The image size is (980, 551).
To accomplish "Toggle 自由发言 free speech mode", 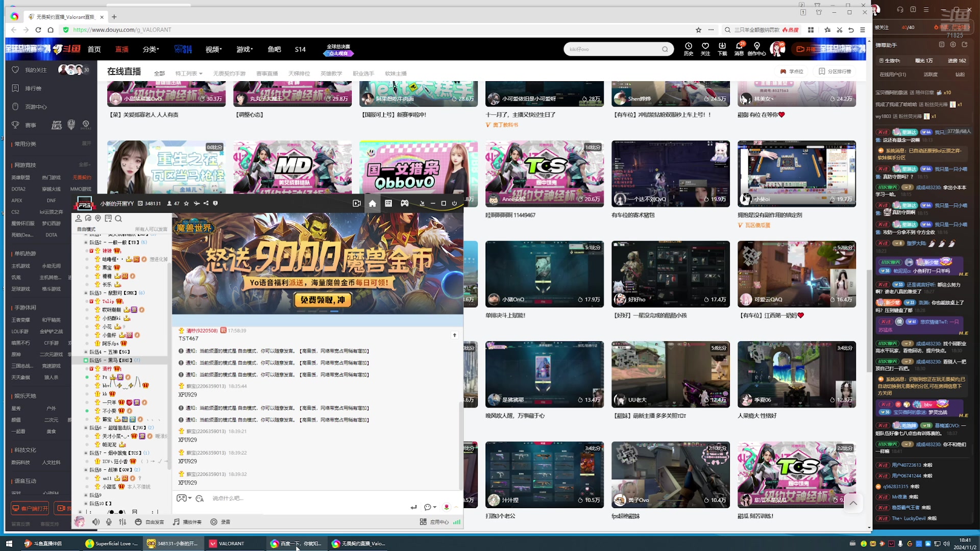I will click(x=150, y=522).
